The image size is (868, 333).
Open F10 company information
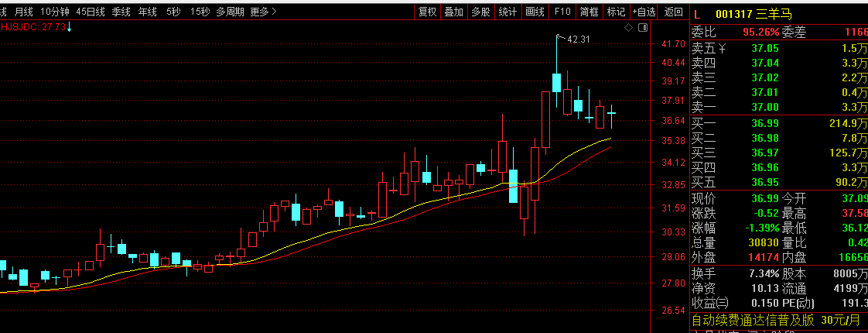click(562, 12)
